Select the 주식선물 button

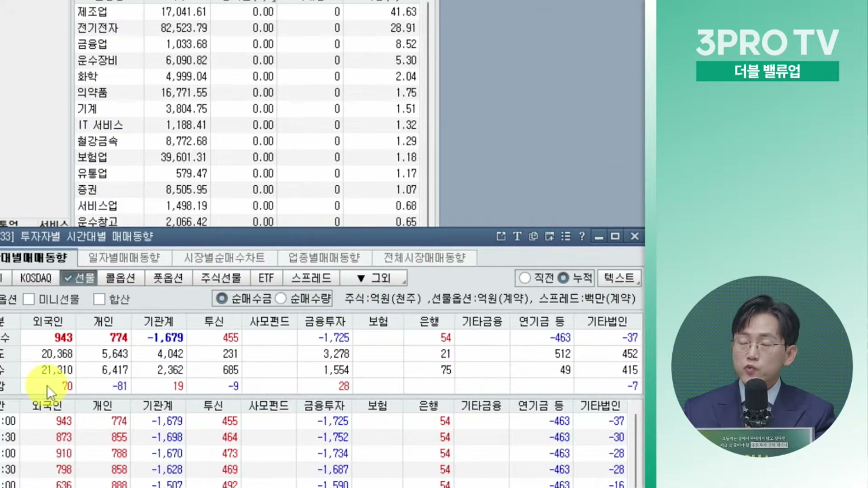point(221,278)
